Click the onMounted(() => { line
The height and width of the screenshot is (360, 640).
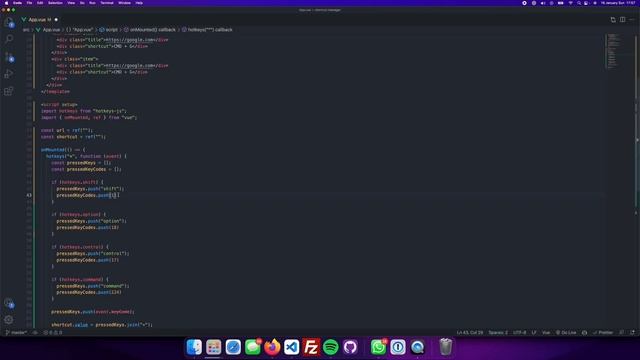[x=63, y=150]
